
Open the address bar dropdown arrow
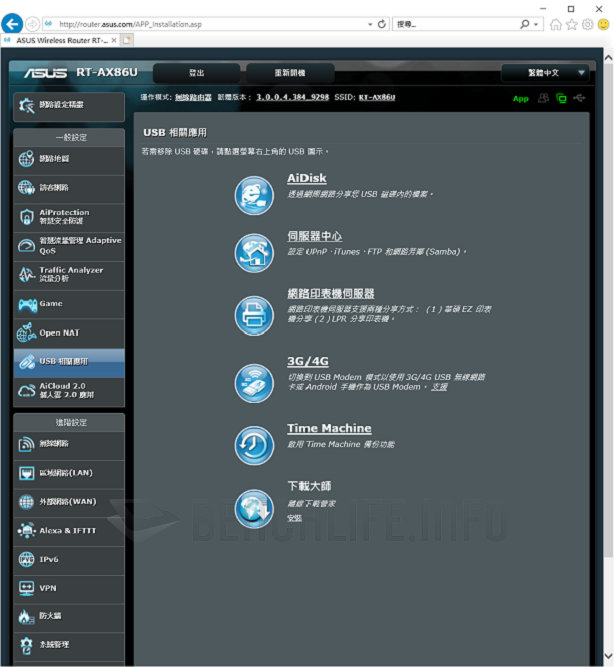(370, 25)
